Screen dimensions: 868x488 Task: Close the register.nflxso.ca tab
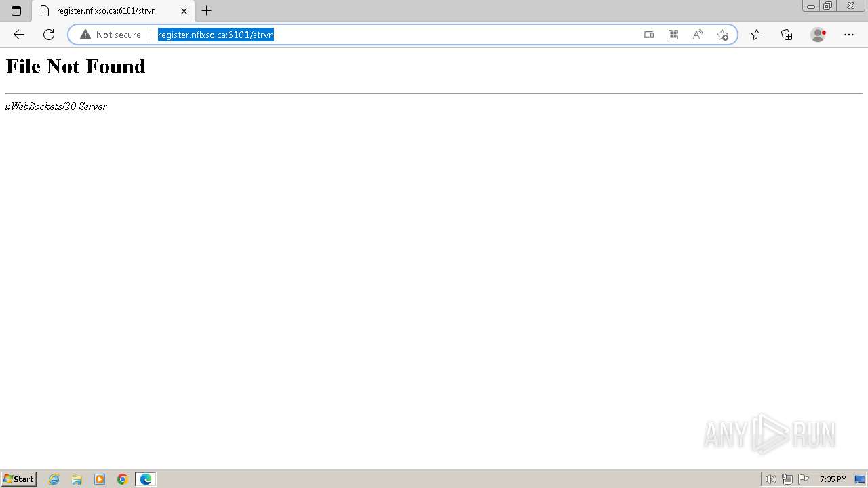tap(184, 11)
